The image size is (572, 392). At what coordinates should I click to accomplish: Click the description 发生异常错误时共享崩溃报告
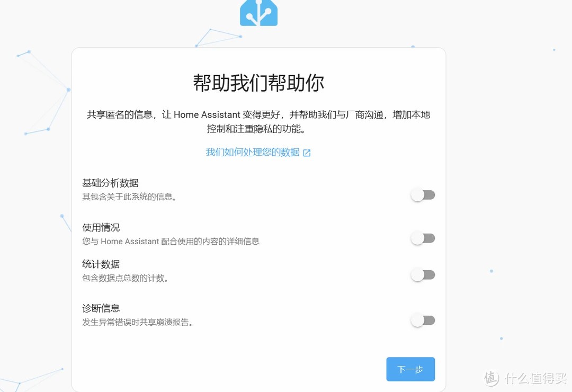pyautogui.click(x=137, y=322)
